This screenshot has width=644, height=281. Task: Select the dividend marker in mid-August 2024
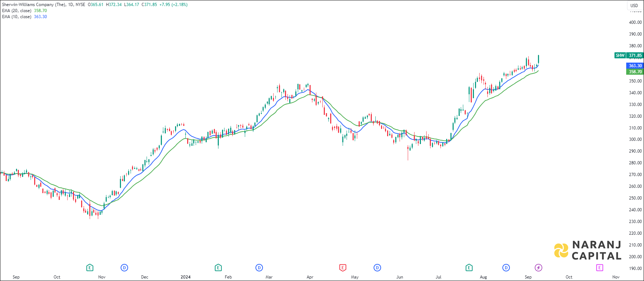pyautogui.click(x=506, y=267)
